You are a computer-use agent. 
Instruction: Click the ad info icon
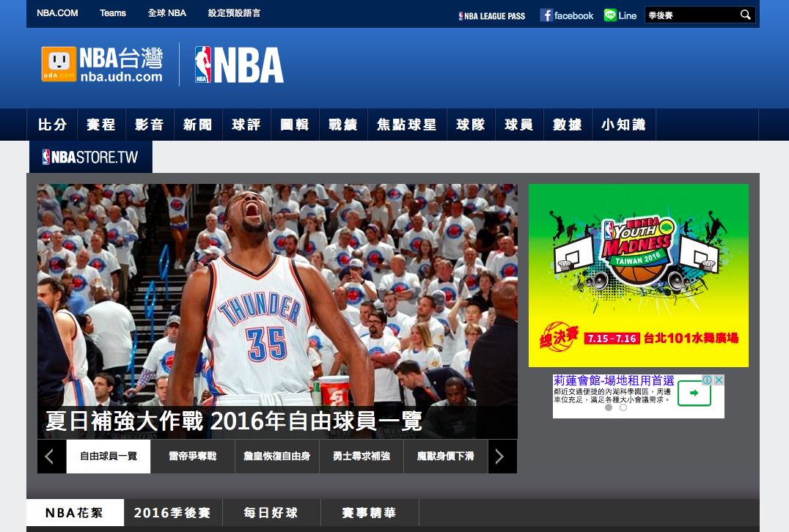coord(707,380)
